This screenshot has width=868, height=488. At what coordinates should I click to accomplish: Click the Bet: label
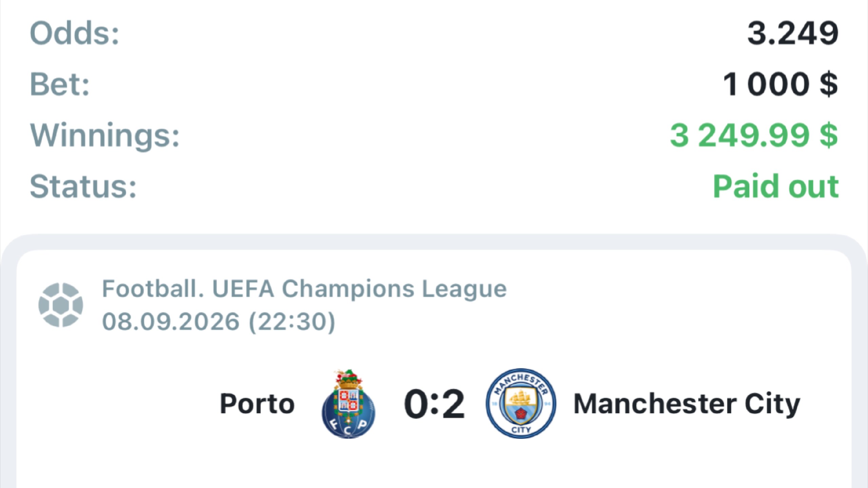point(60,84)
